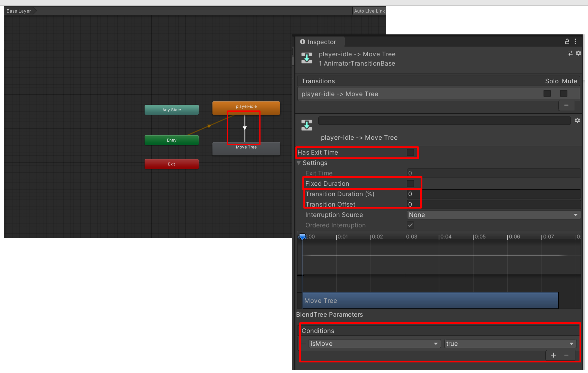Click the minus icon under Conditions list
This screenshot has width=588, height=373.
tap(566, 355)
